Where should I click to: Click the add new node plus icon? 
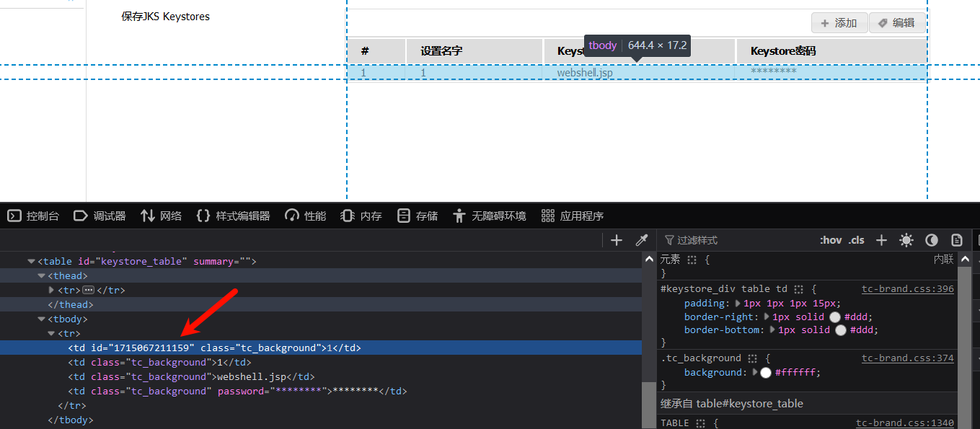(x=616, y=240)
